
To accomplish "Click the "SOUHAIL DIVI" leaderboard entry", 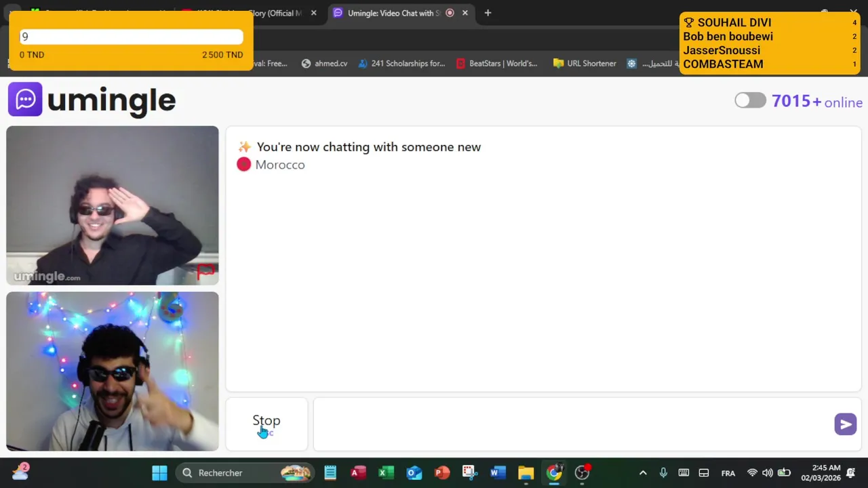I will (770, 23).
